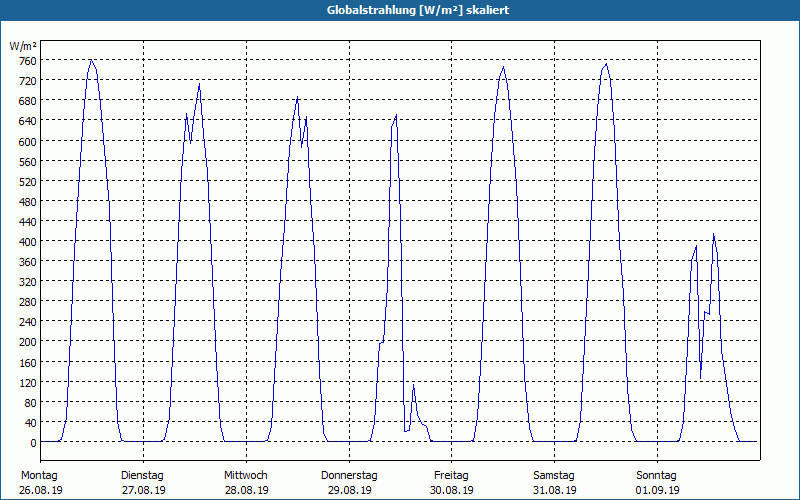800x500 pixels.
Task: Click the 560 y-axis value
Action: click(28, 162)
